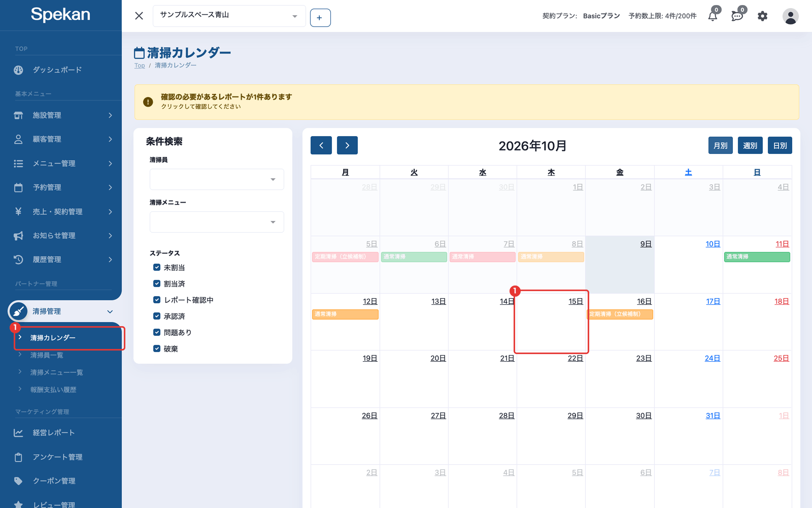The height and width of the screenshot is (508, 812).
Task: Click the plus add-space button
Action: tap(320, 18)
